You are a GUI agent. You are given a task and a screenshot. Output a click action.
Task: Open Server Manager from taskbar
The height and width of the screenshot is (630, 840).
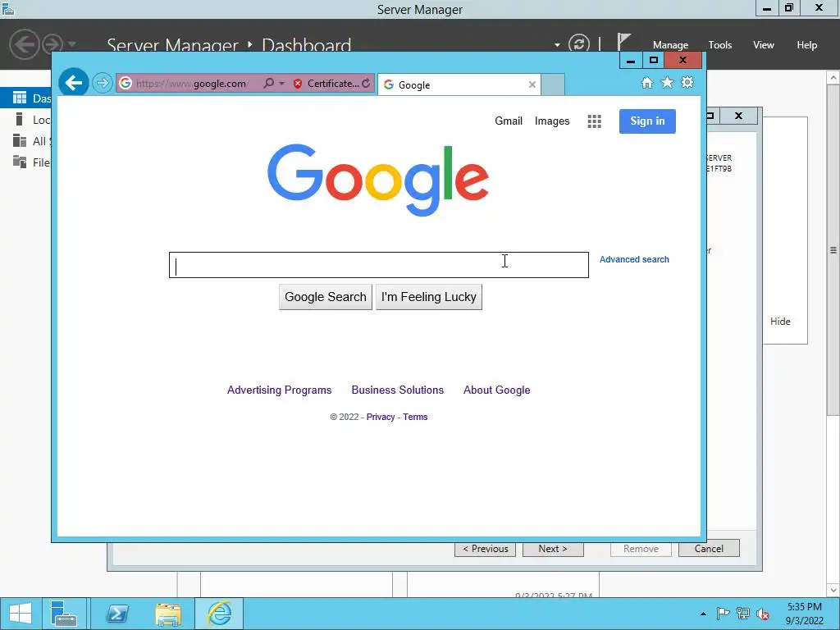click(64, 614)
